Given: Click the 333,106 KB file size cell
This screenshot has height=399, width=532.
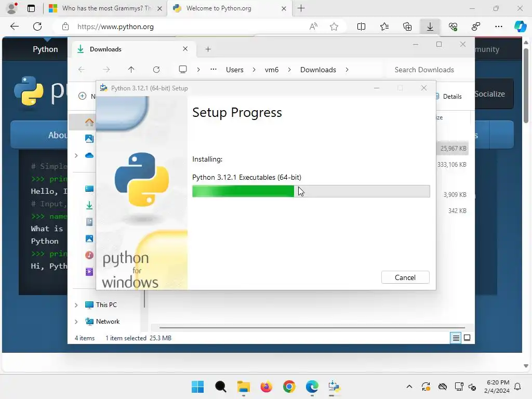Looking at the screenshot, I should (451, 165).
